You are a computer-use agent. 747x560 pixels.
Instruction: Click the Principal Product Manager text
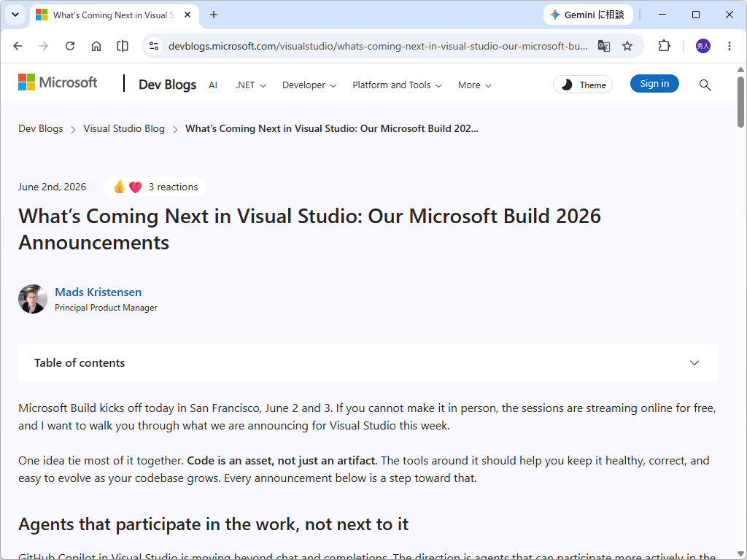pyautogui.click(x=106, y=308)
